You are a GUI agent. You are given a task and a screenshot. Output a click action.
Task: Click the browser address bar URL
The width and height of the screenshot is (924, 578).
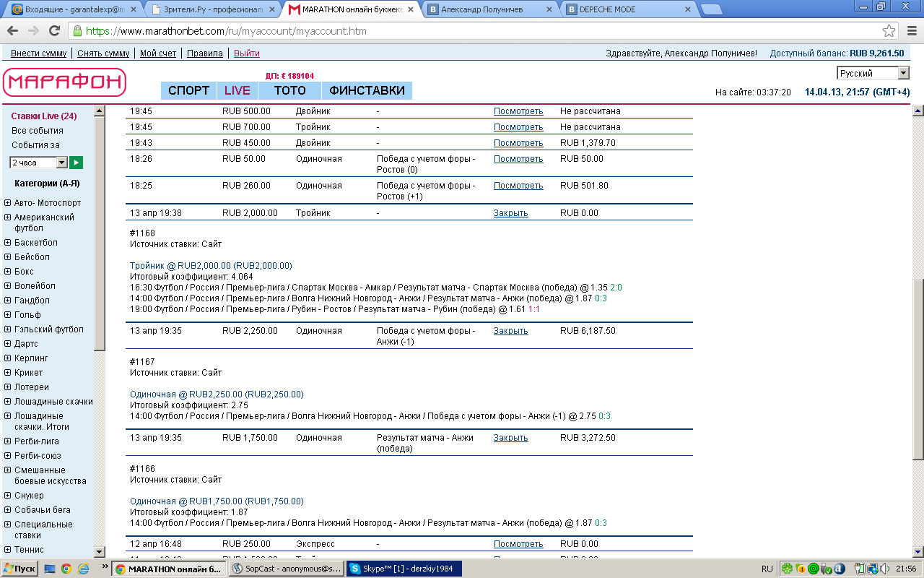[226, 31]
